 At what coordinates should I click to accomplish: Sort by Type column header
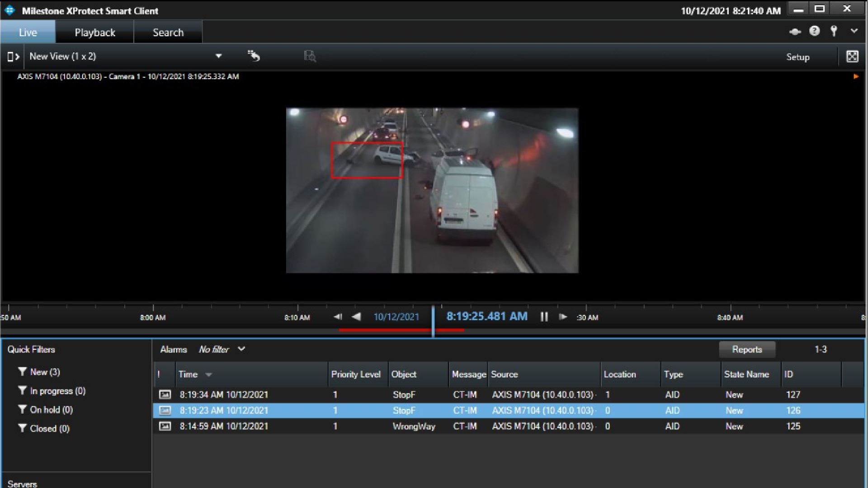691,374
